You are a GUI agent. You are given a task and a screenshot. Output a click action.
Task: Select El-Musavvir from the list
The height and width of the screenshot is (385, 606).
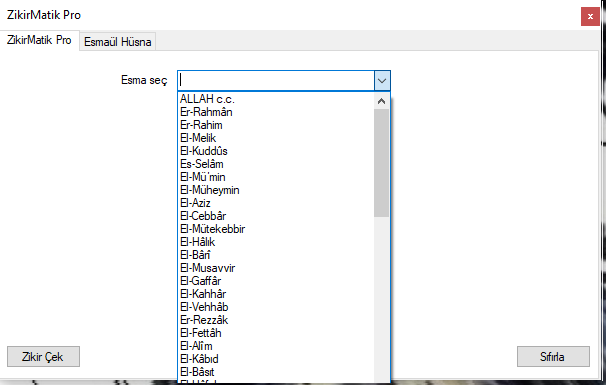click(276, 268)
